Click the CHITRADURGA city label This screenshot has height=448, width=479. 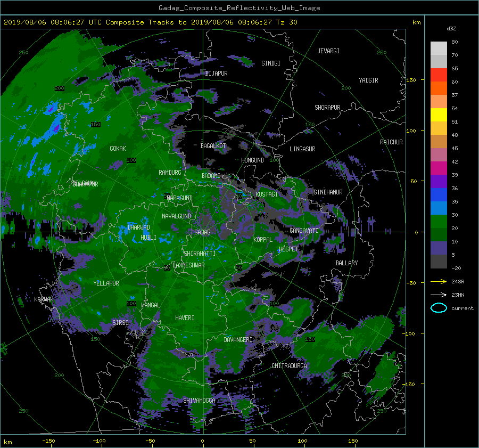coord(290,366)
